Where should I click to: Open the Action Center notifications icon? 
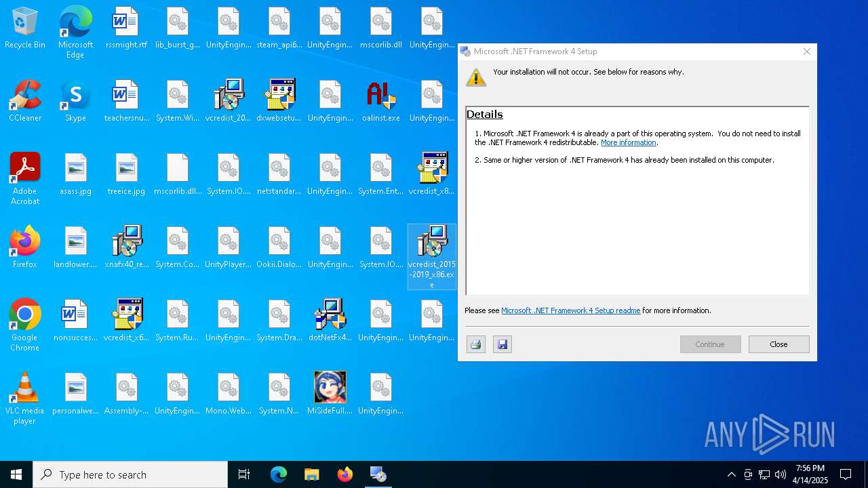846,474
